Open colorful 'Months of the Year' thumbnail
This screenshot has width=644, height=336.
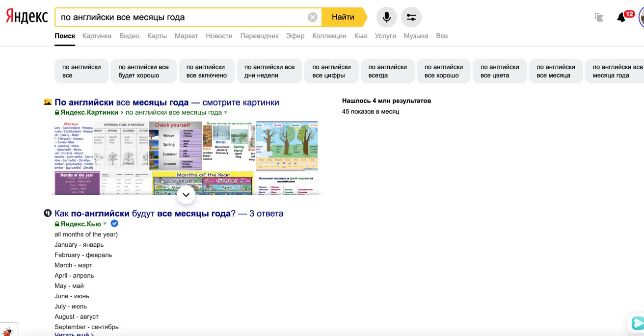coord(203,183)
